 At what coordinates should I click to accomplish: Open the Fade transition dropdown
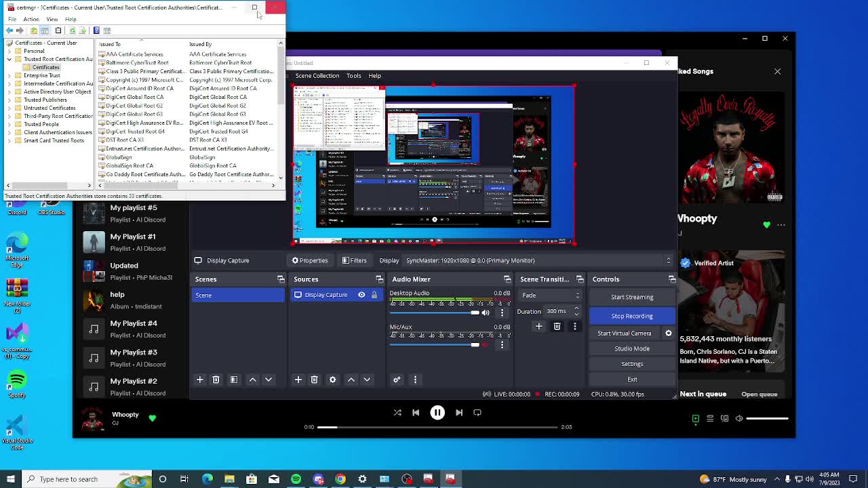550,296
